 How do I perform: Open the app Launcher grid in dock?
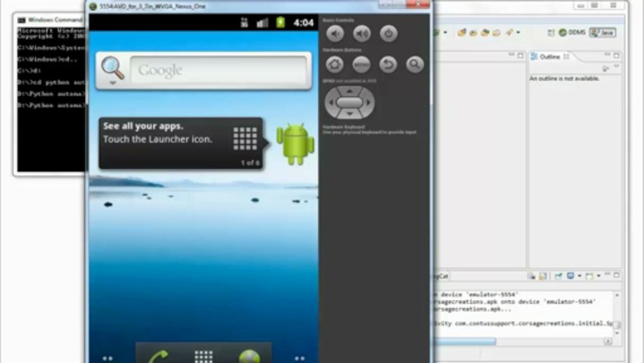[x=203, y=356]
